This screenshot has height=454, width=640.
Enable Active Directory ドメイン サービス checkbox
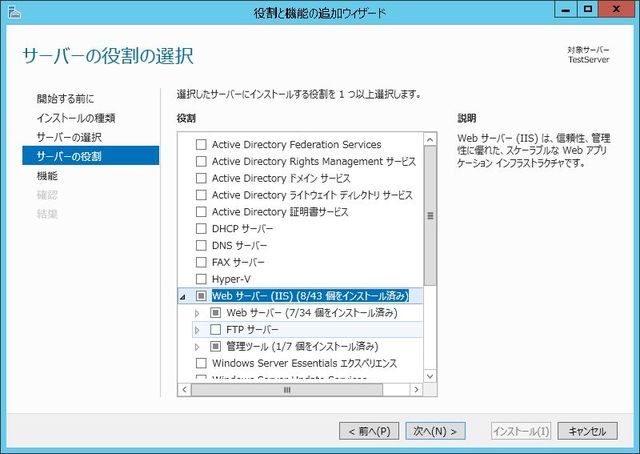pos(201,178)
